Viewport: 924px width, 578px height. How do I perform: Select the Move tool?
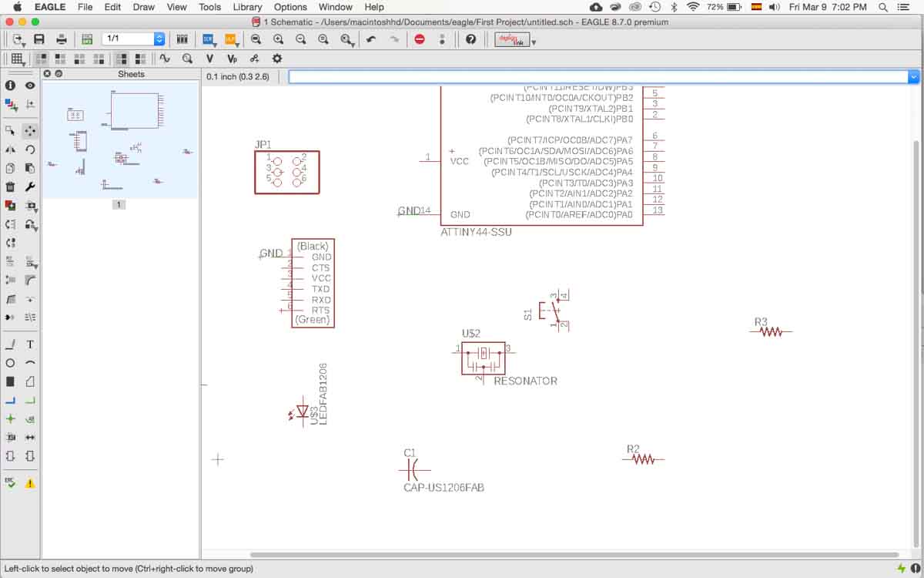30,131
